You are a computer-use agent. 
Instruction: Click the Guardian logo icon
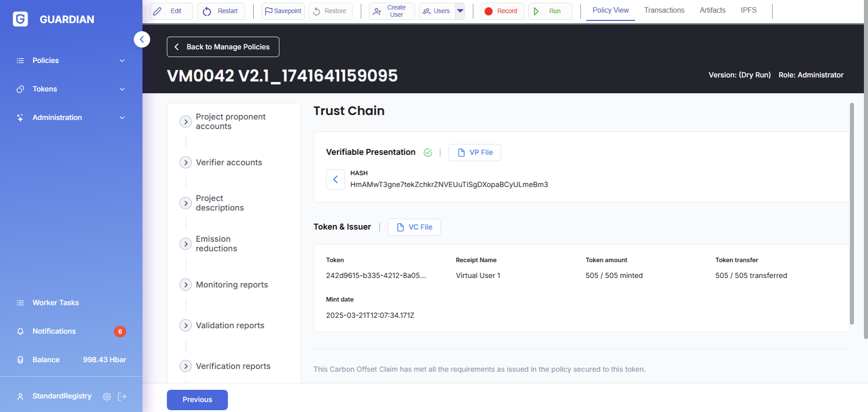pyautogui.click(x=20, y=19)
